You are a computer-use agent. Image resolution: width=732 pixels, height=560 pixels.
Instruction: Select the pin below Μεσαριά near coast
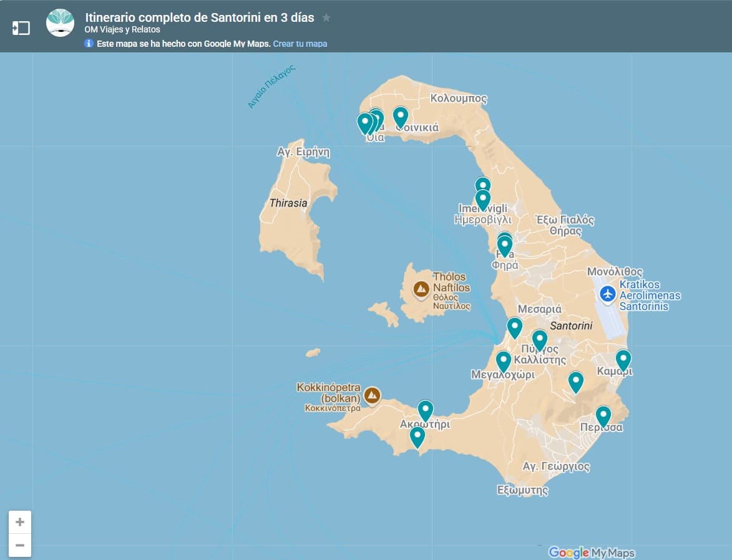[x=514, y=327]
